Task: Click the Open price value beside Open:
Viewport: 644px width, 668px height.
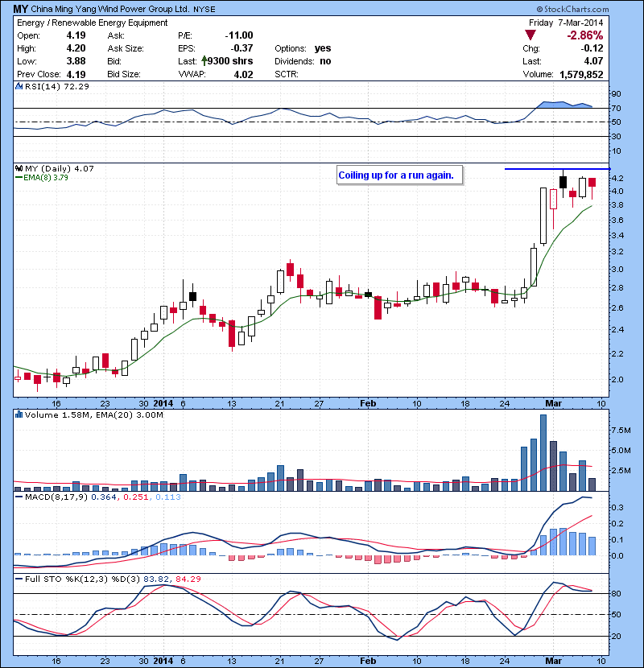Action: pyautogui.click(x=76, y=35)
